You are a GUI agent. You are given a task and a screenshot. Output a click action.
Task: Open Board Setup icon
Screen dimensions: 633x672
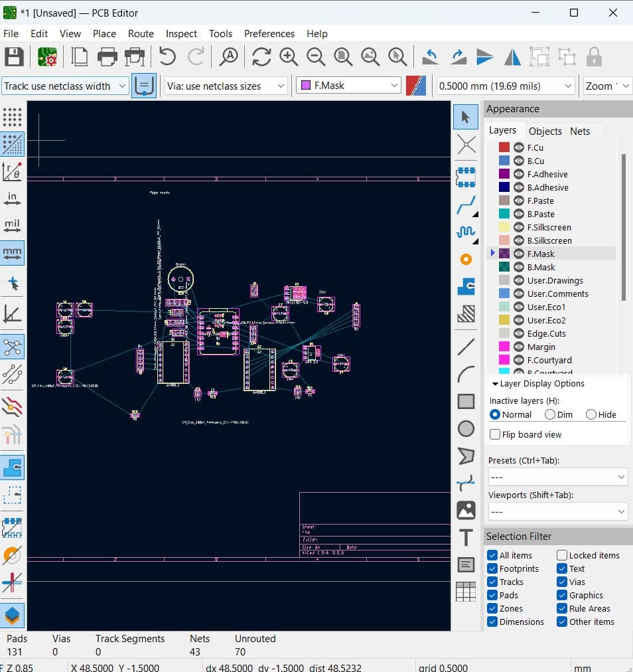coord(47,56)
